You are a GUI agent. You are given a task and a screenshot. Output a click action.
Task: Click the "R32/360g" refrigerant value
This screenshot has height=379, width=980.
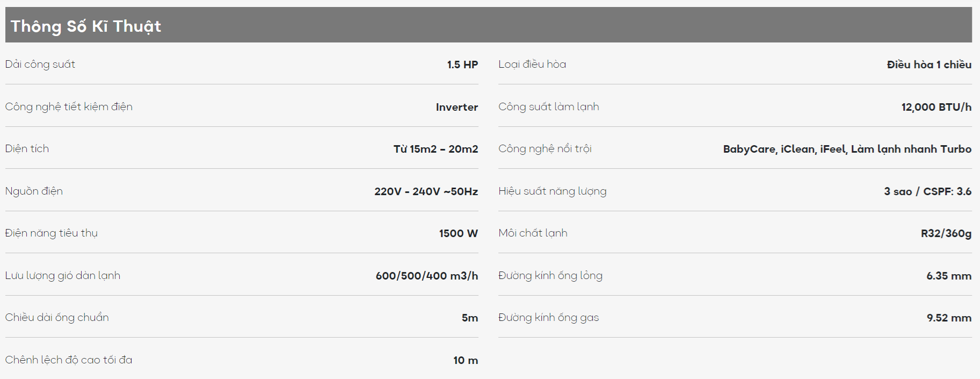pyautogui.click(x=946, y=233)
